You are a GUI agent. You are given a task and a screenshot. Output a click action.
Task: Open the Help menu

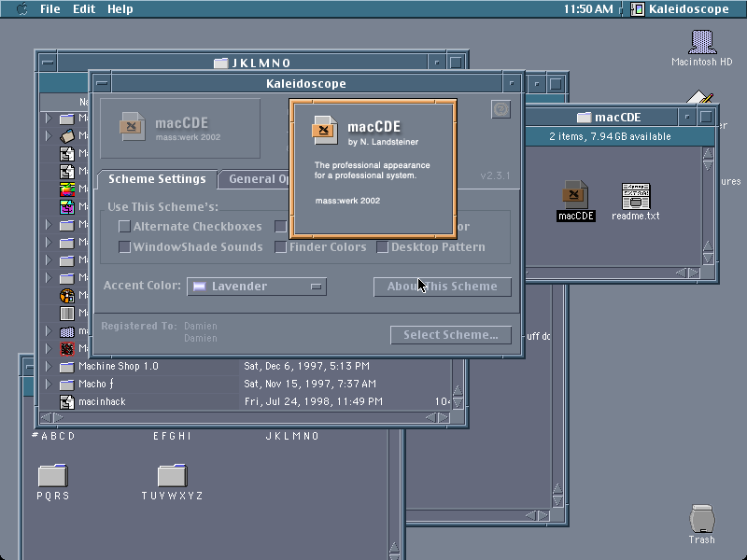(x=120, y=9)
